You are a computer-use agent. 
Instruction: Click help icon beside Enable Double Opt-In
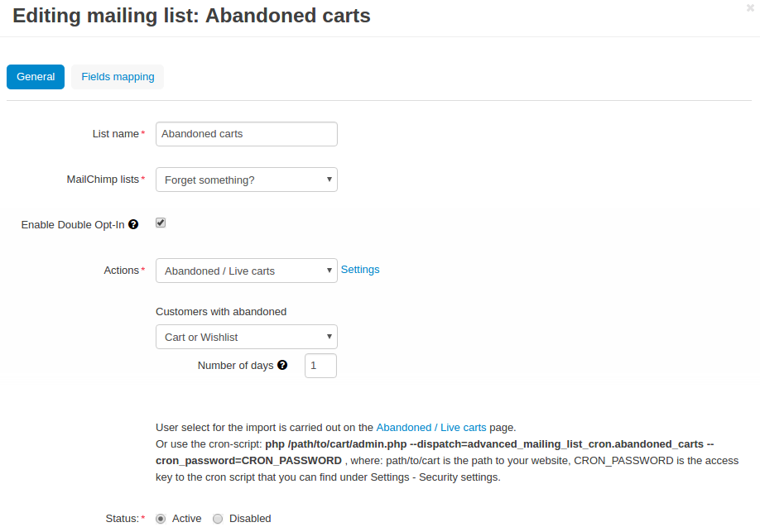[133, 224]
